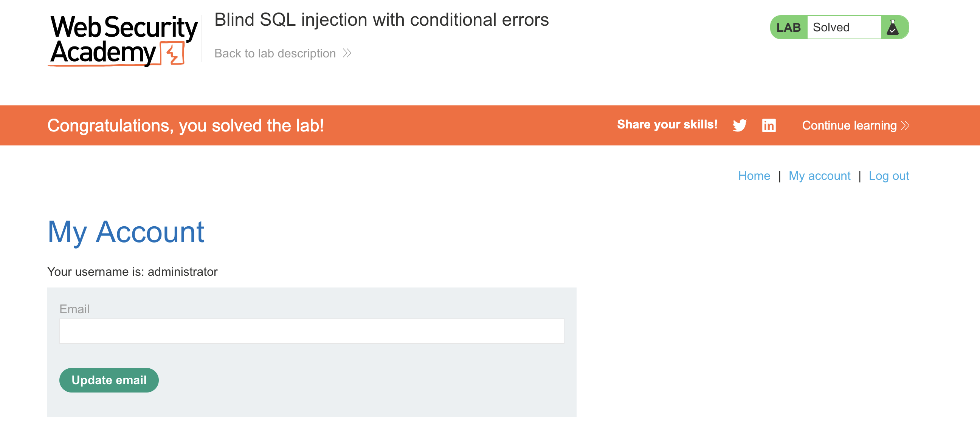Open the My account navigation link
The width and height of the screenshot is (980, 442).
click(x=819, y=176)
